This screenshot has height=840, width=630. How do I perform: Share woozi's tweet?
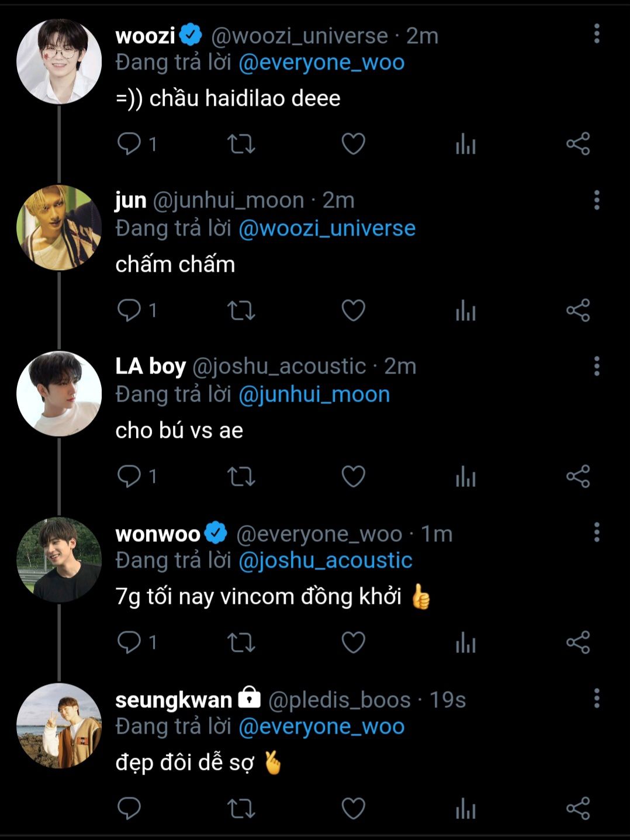click(578, 144)
